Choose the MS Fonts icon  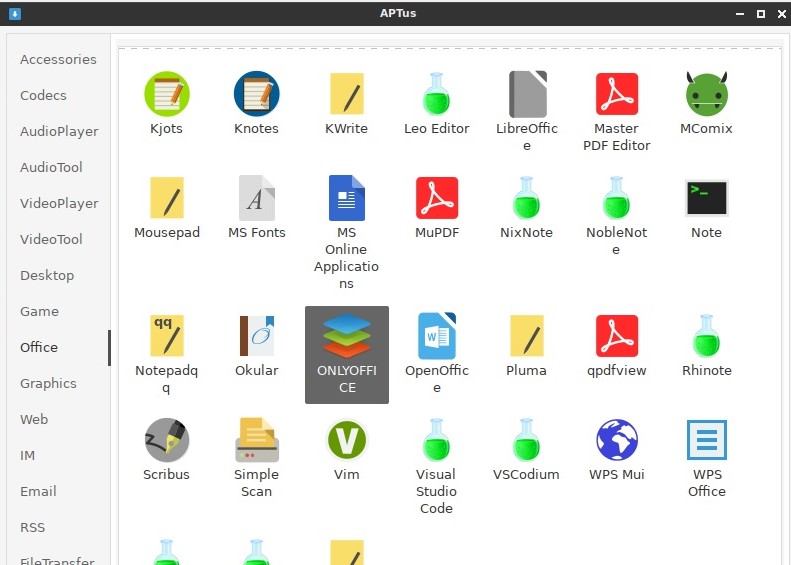coord(256,198)
